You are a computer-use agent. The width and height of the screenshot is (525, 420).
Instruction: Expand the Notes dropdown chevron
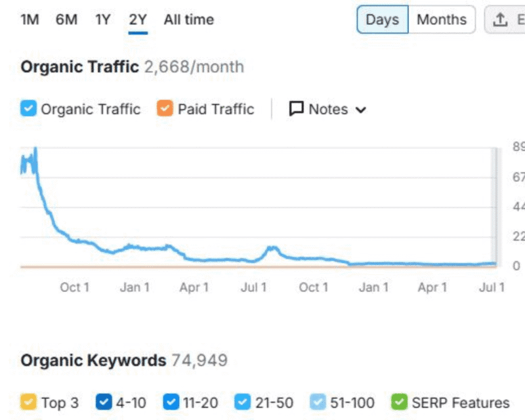pyautogui.click(x=360, y=110)
